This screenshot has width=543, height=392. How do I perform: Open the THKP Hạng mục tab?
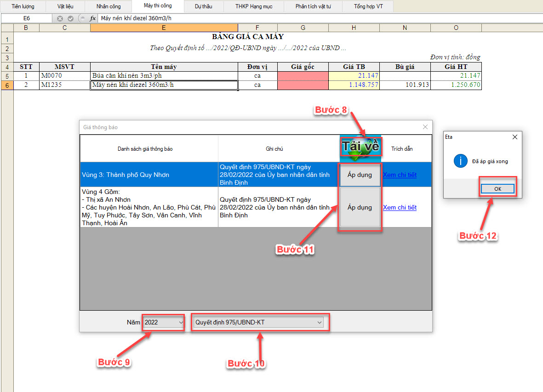(254, 6)
